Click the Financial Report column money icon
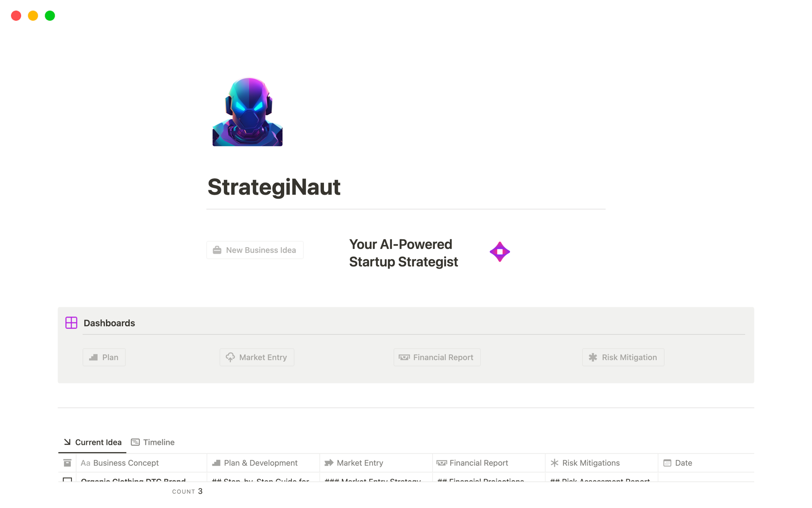The width and height of the screenshot is (812, 508). pos(442,463)
